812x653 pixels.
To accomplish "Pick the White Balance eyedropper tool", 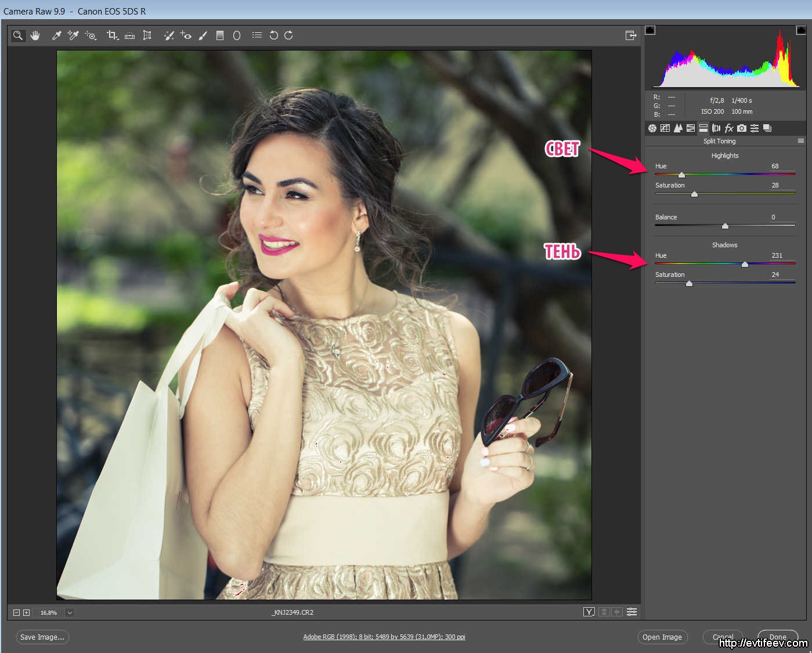I will (56, 35).
